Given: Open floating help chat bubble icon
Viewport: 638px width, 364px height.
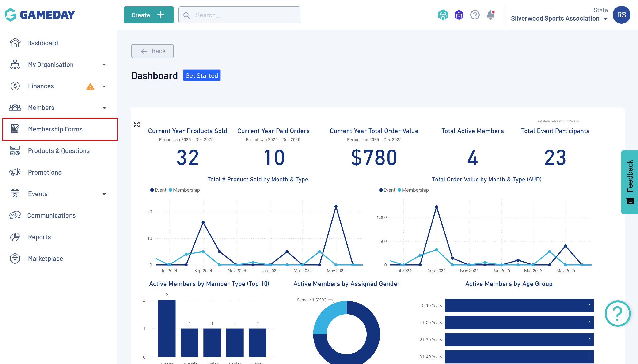Looking at the screenshot, I should tap(618, 314).
